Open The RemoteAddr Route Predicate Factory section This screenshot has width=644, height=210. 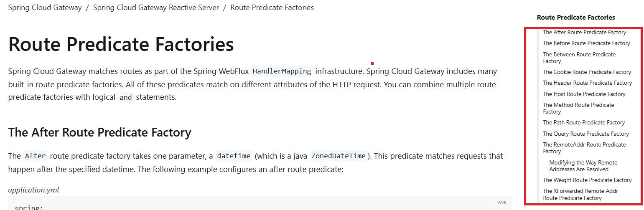(584, 148)
